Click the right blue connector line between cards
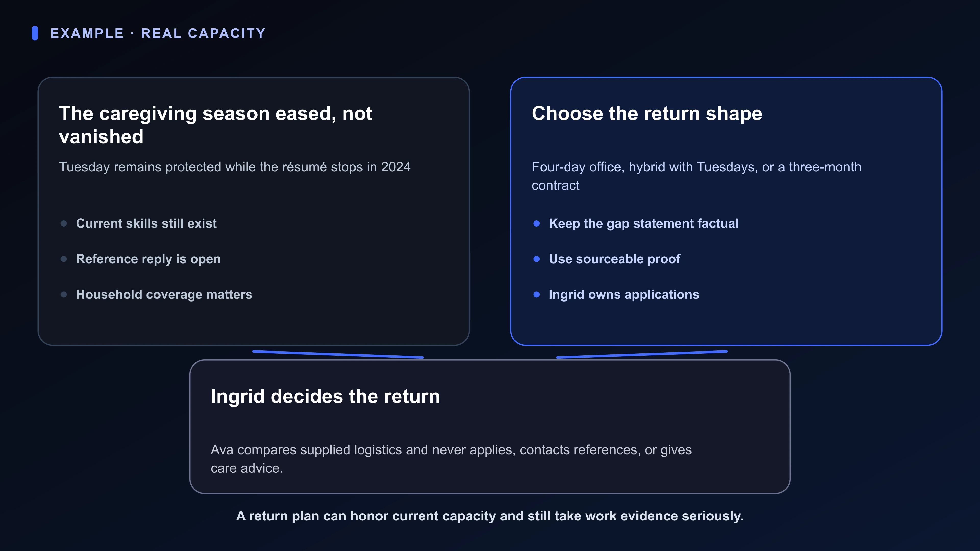980x551 pixels. (642, 354)
